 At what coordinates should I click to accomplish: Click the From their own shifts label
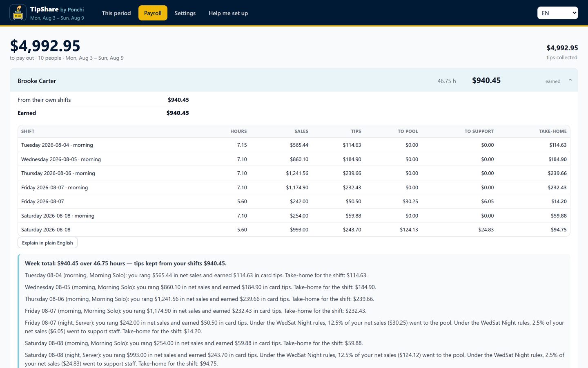(44, 100)
